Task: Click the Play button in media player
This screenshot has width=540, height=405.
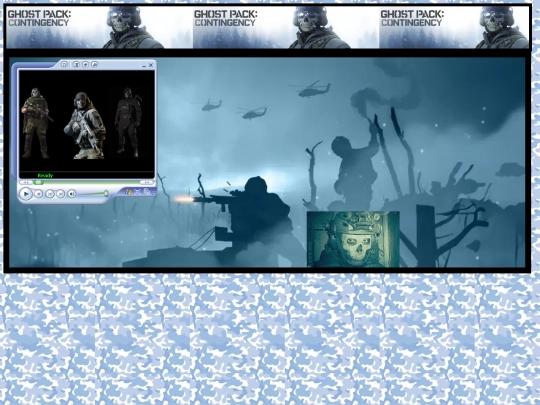Action: point(26,194)
